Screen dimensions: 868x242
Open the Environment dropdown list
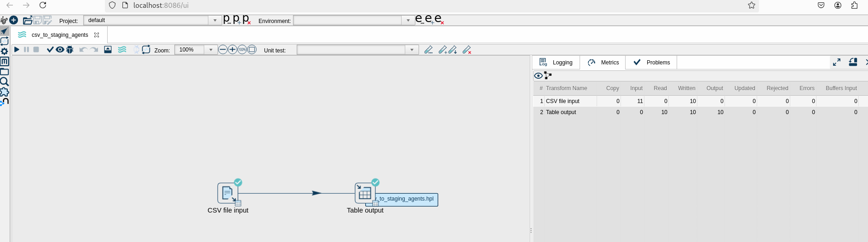coord(408,21)
